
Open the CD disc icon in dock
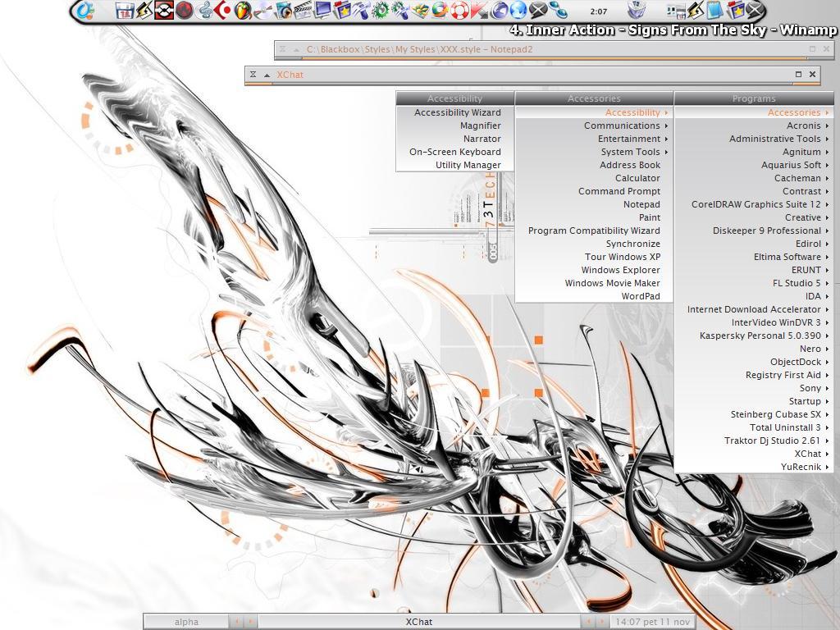262,10
